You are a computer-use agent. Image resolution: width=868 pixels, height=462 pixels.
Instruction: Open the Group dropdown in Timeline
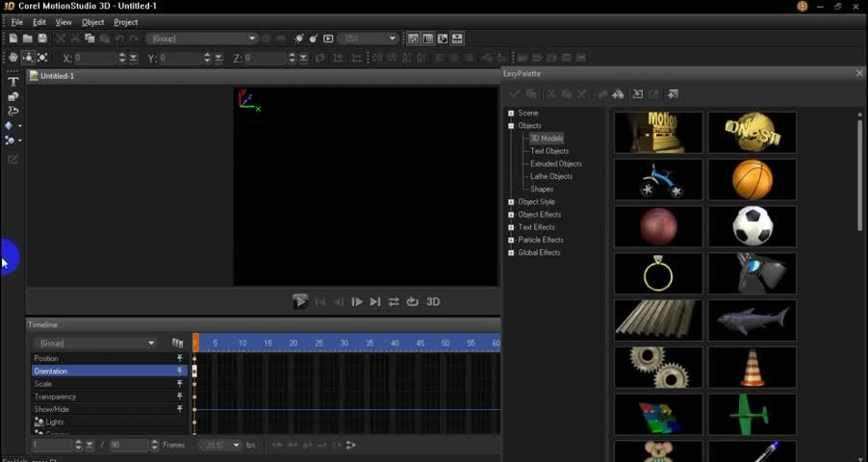coord(151,343)
